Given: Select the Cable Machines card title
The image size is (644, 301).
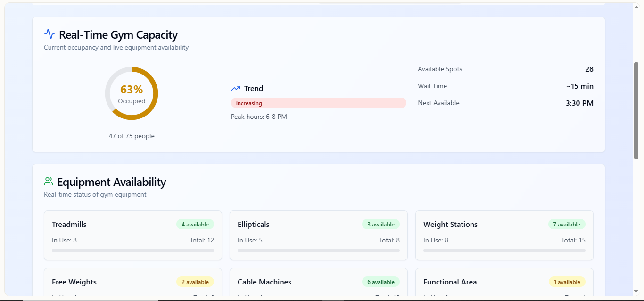Looking at the screenshot, I should click(264, 282).
